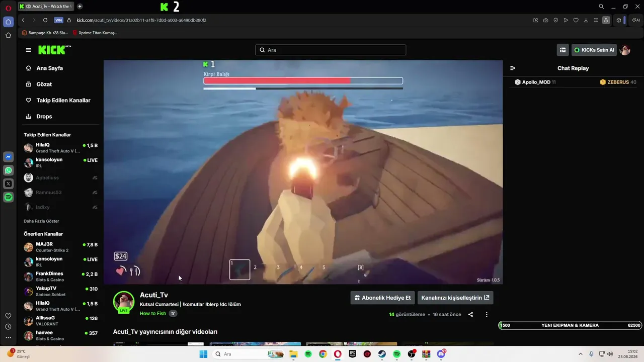644x362 pixels.
Task: Open the Kick hamburger menu
Action: [x=28, y=50]
